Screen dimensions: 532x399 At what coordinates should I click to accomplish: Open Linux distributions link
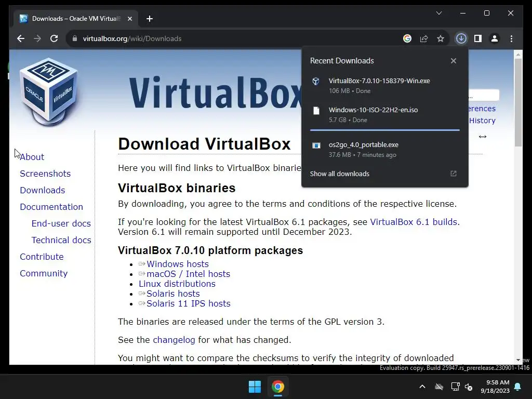click(x=177, y=284)
